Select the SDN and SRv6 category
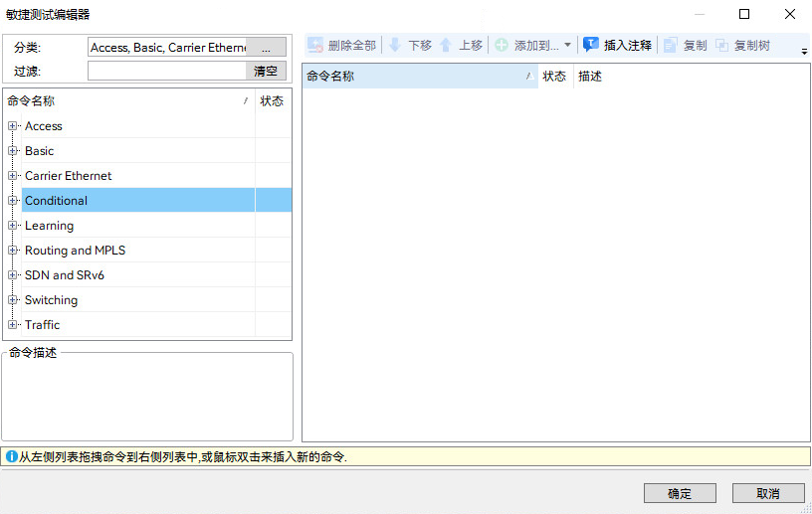The height and width of the screenshot is (514, 812). (64, 275)
